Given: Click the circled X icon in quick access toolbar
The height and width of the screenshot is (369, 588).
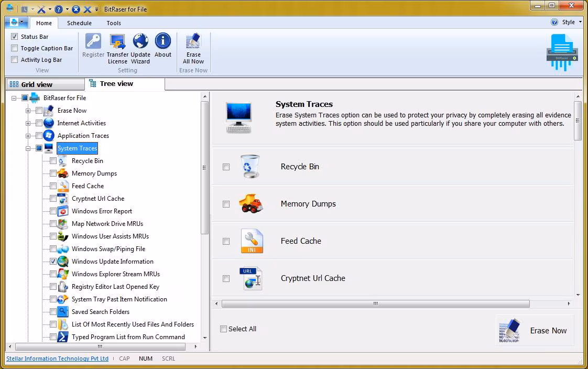Looking at the screenshot, I should click(76, 9).
